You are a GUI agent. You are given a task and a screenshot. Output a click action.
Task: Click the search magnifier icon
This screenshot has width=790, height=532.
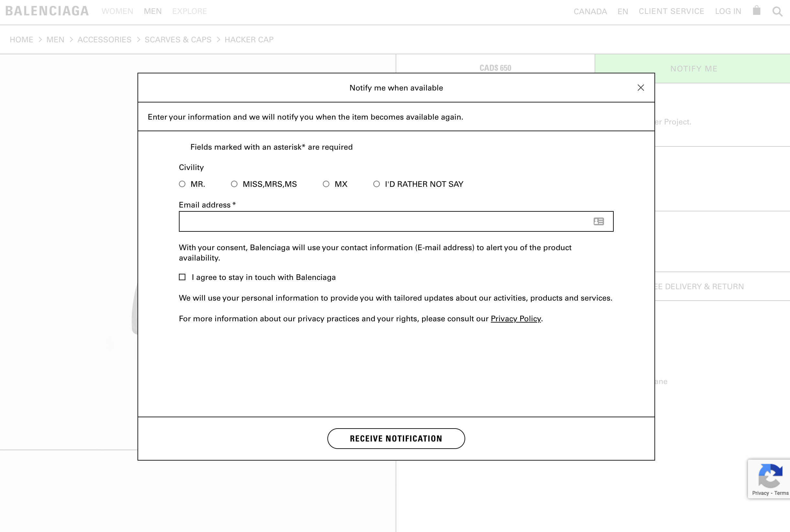[x=777, y=12]
